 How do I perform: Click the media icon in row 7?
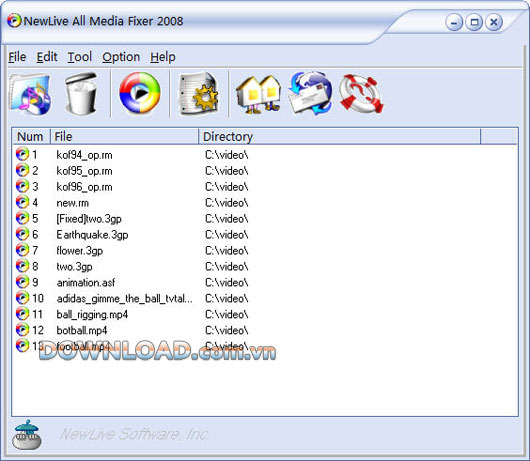click(22, 250)
